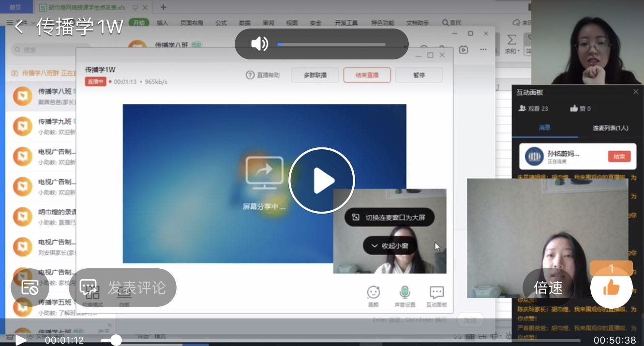Image resolution: width=644 pixels, height=346 pixels.
Task: Tap the back arrow beside 传播学1W title
Action: coord(18,27)
